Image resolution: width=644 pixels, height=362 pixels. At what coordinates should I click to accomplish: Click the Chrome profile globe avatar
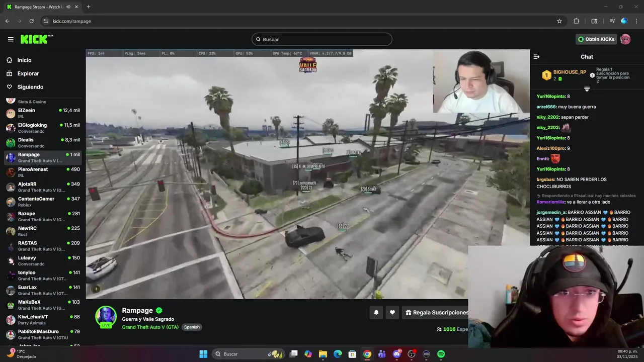tap(624, 21)
